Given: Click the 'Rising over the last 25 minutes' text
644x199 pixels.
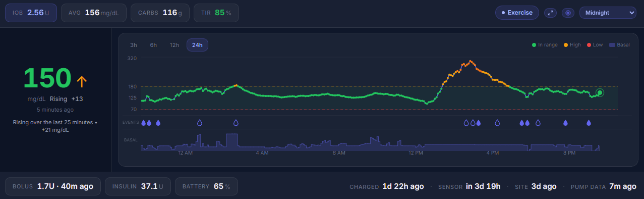Looking at the screenshot, I should coord(55,126).
